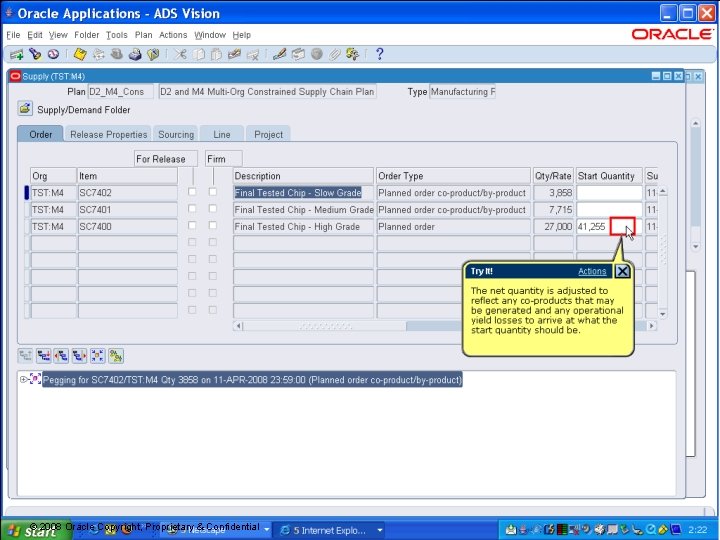
Task: Toggle For Release checkbox for SC7401
Action: tap(192, 208)
